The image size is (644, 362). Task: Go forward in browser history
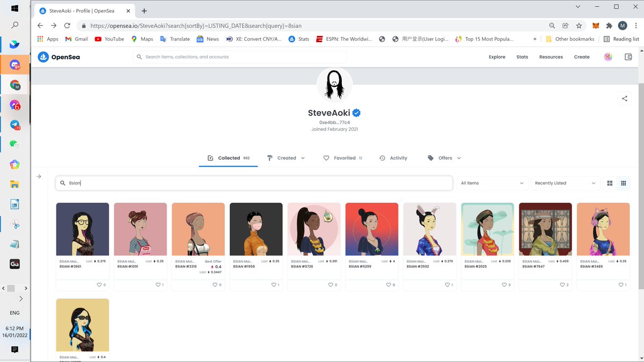pos(54,25)
